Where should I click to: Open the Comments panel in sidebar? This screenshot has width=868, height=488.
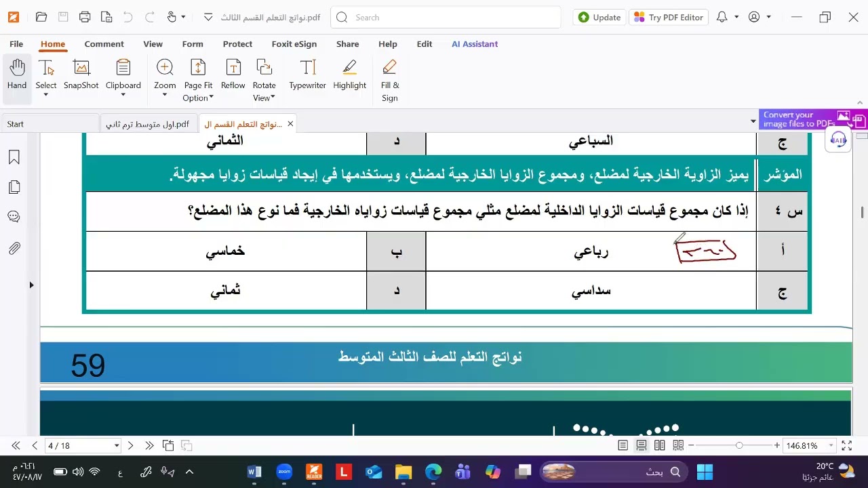(x=14, y=217)
